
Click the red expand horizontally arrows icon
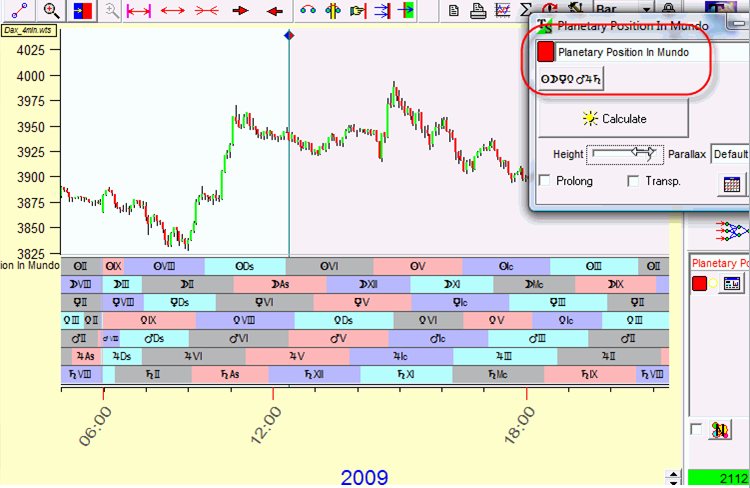172,11
